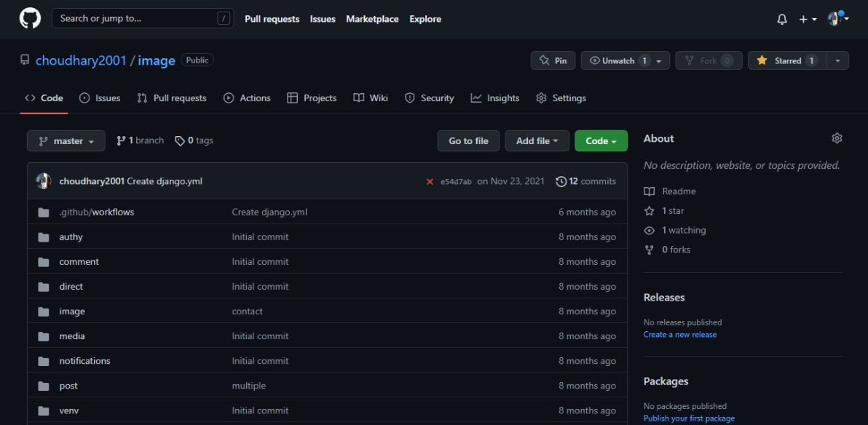Open the post folder

tap(68, 386)
